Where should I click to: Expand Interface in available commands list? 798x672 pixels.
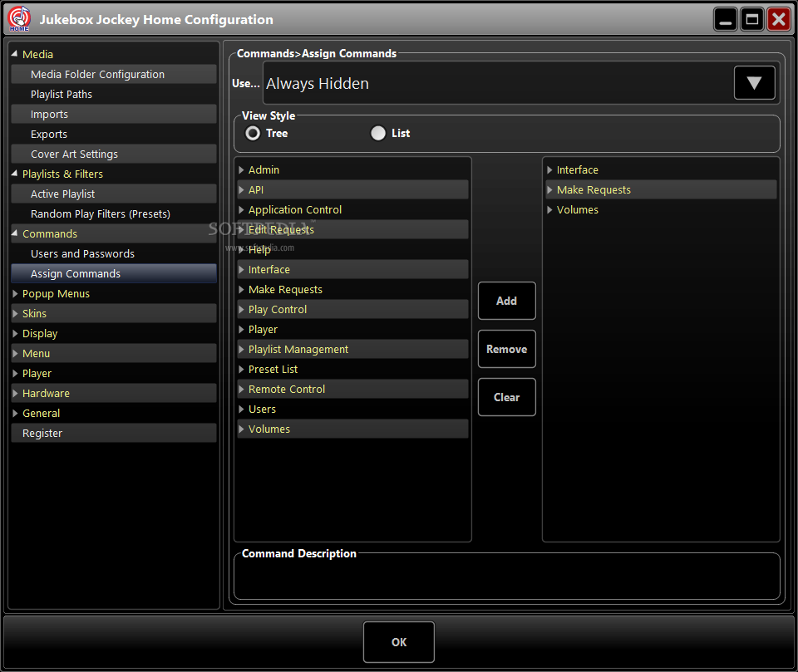coord(241,270)
